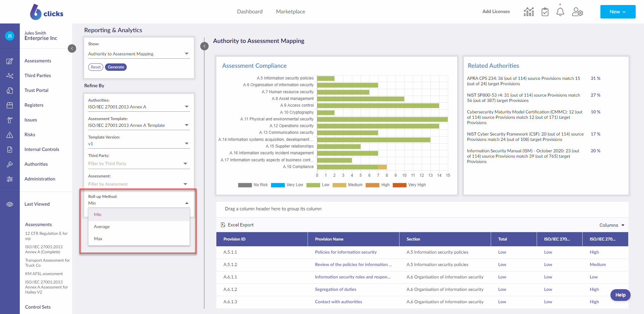This screenshot has height=314, width=644.
Task: Click the High rating for A.5.1.1
Action: (594, 252)
